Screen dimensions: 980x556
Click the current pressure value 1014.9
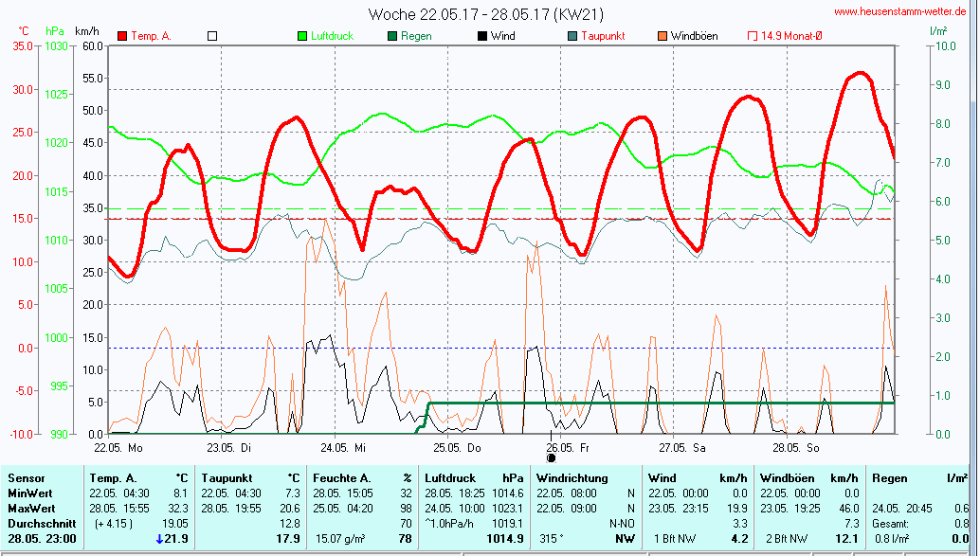tap(505, 539)
